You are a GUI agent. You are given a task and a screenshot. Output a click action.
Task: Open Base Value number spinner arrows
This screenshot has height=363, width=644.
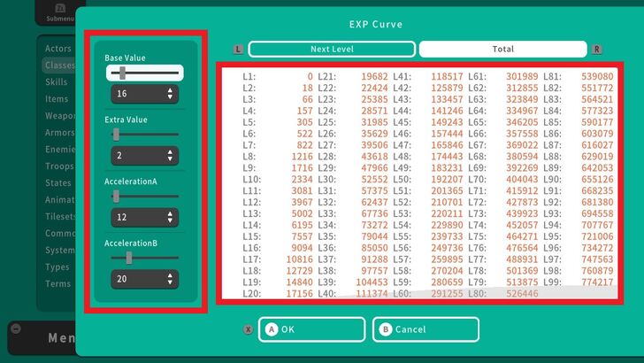pyautogui.click(x=171, y=93)
